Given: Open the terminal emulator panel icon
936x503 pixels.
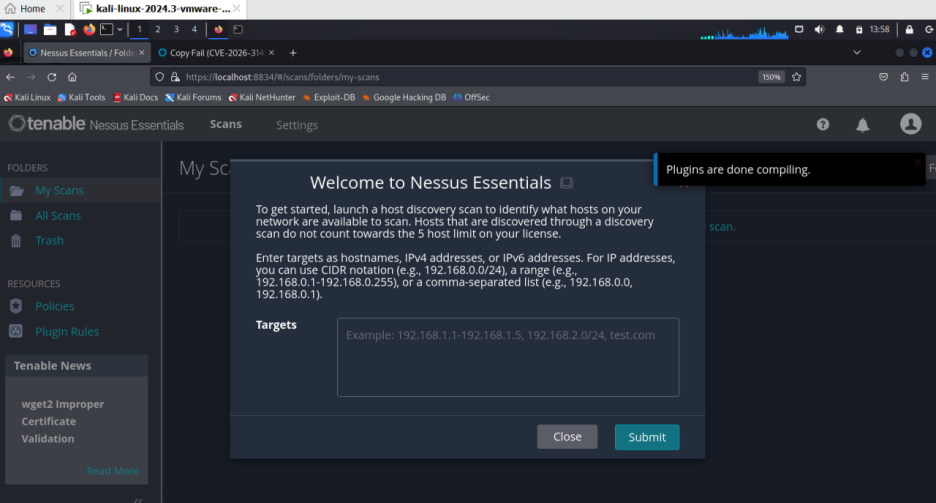Looking at the screenshot, I should coord(107,29).
